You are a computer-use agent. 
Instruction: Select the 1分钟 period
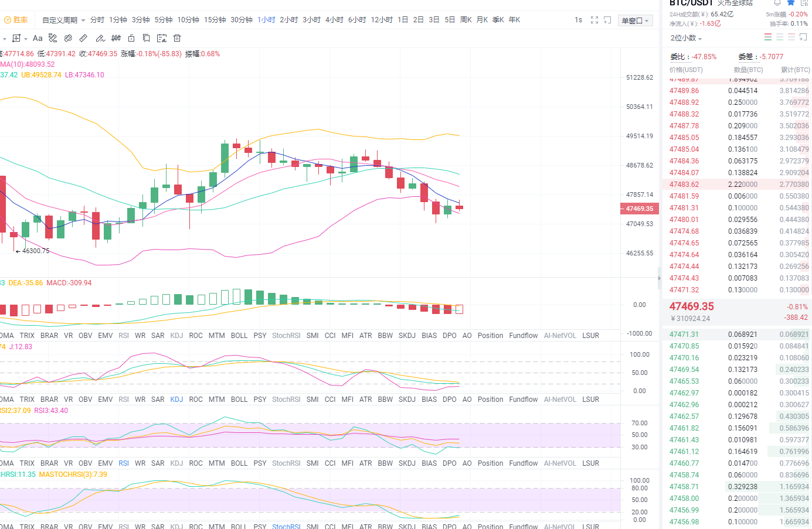pyautogui.click(x=118, y=20)
